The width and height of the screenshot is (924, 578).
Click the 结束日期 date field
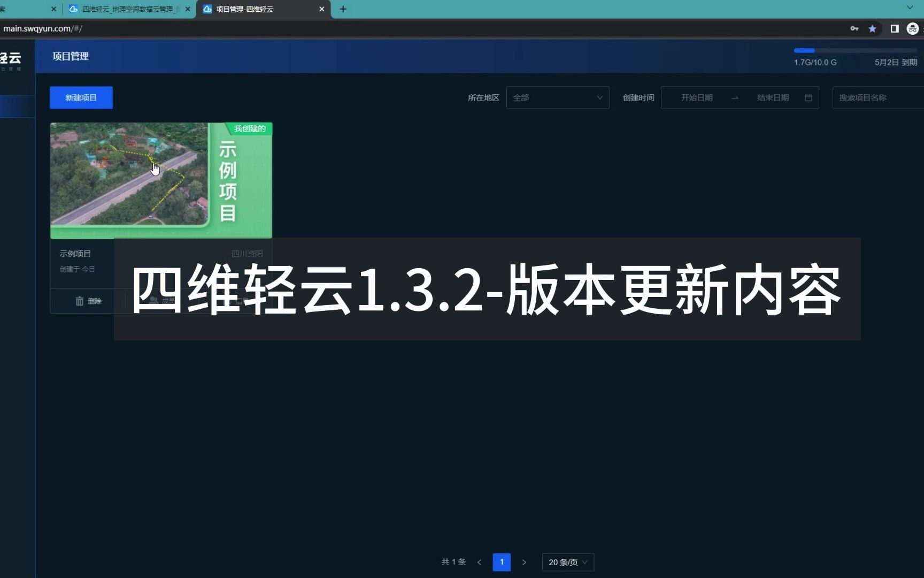pos(773,97)
